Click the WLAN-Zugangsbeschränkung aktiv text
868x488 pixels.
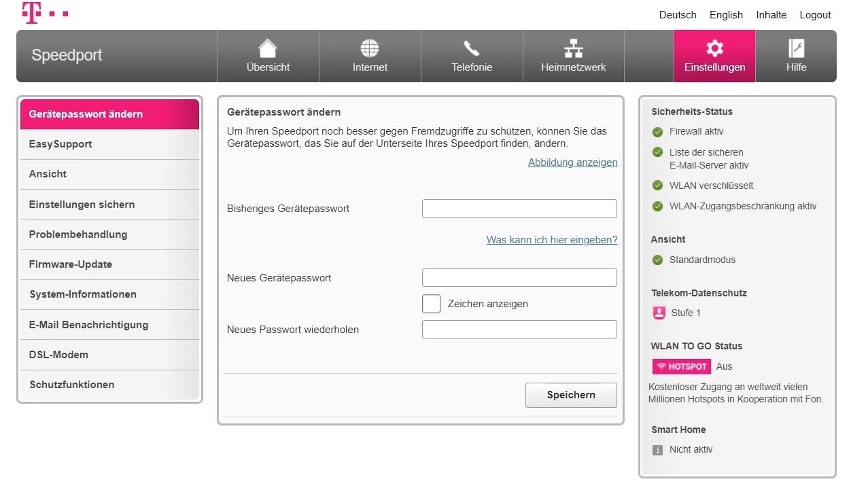point(743,206)
